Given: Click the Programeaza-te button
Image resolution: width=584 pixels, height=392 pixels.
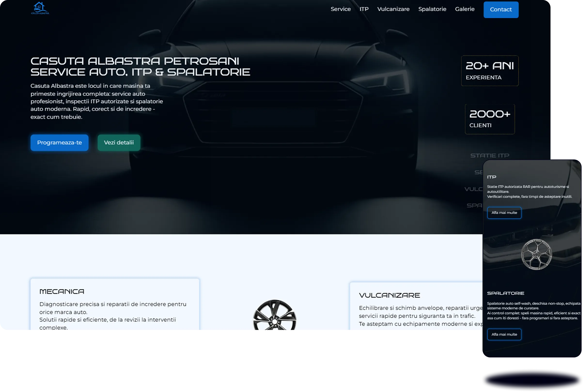Looking at the screenshot, I should click(x=60, y=143).
